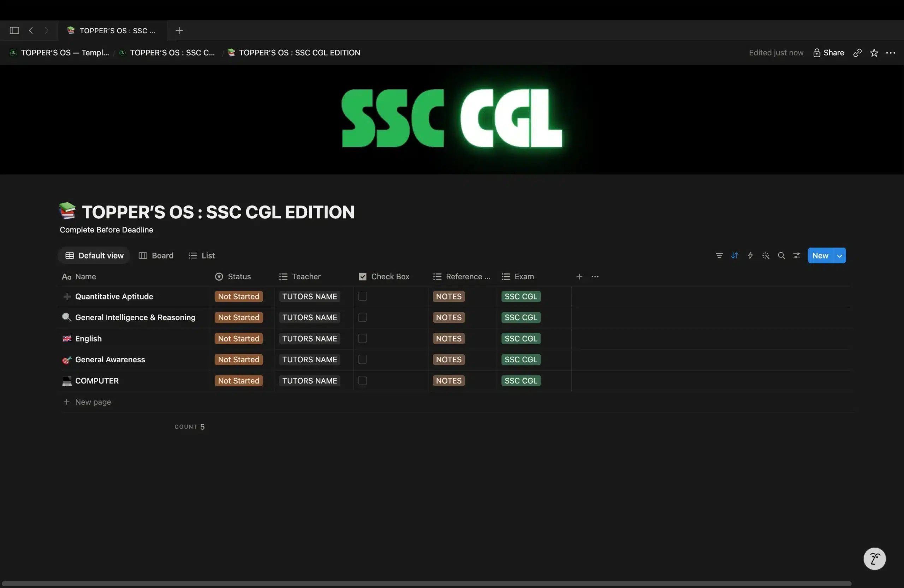Open Exam select for General Intelligence row
This screenshot has height=588, width=904.
521,317
